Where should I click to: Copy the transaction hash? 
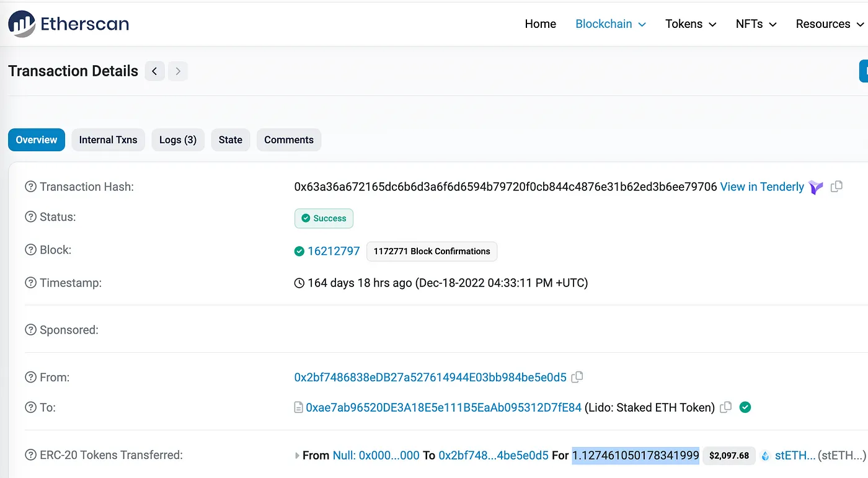836,186
